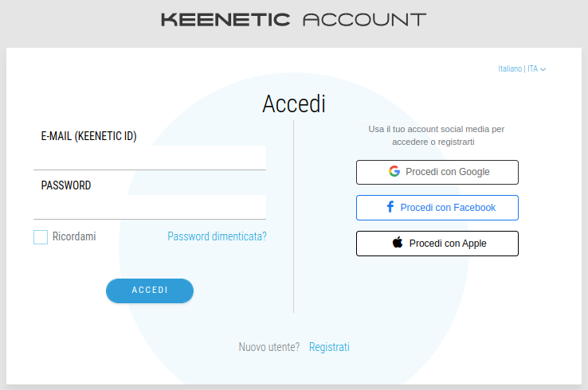Choose Procedi con Apple

(437, 244)
